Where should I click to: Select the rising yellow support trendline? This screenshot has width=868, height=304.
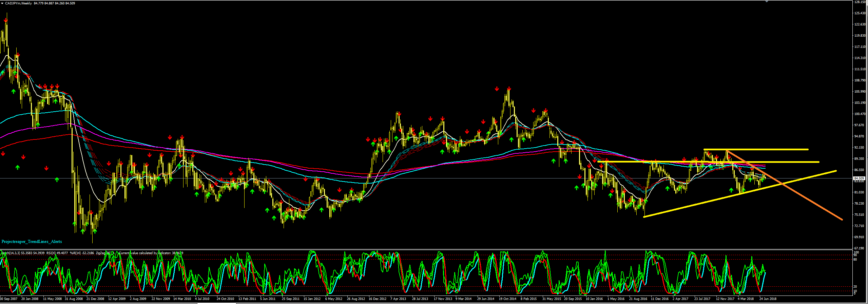pos(739,194)
